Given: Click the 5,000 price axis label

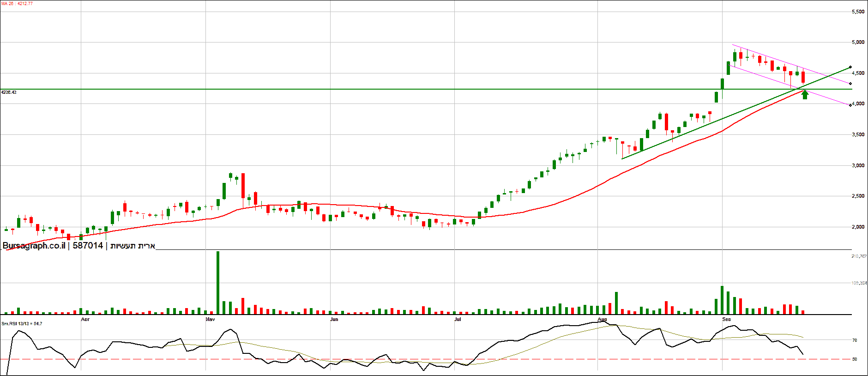Looking at the screenshot, I should coord(858,42).
